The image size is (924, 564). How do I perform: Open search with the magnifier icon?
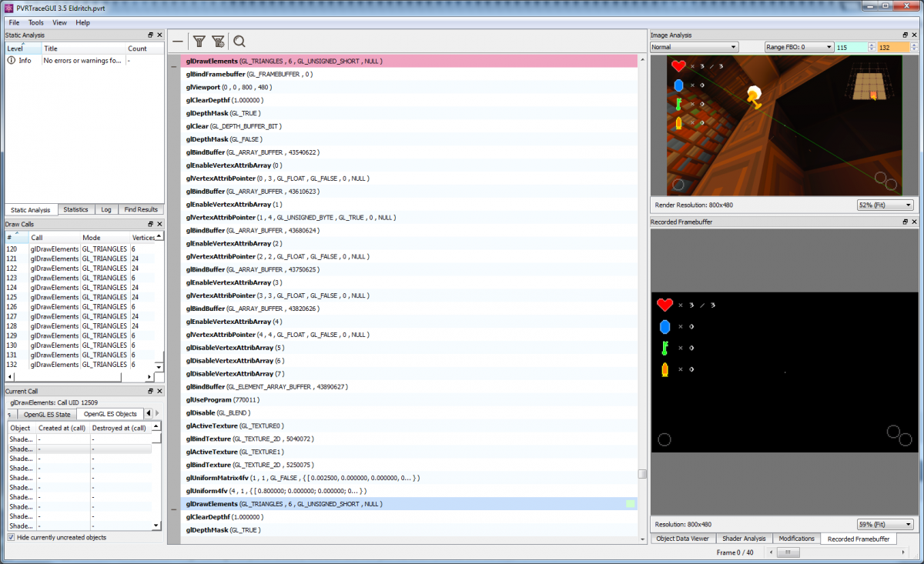(x=239, y=42)
